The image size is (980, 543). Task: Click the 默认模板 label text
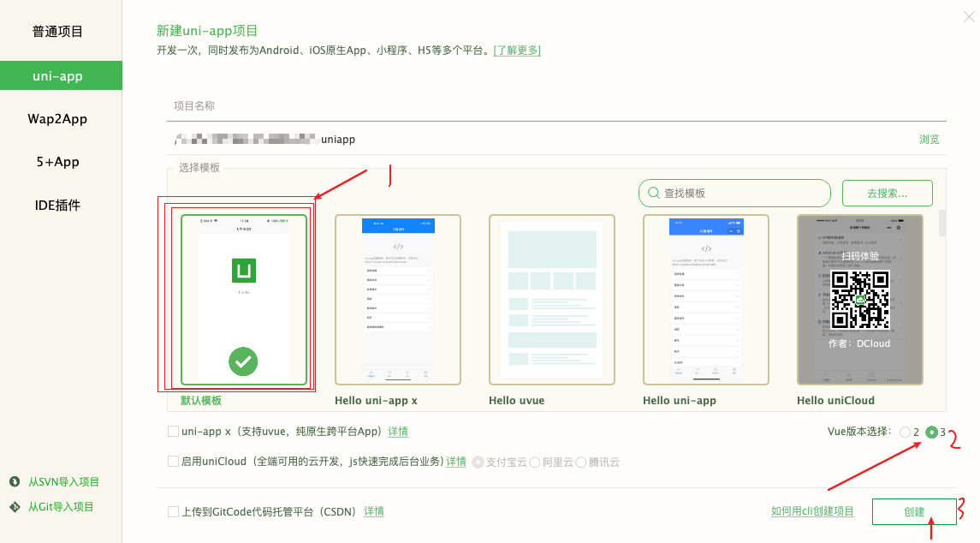(x=200, y=400)
